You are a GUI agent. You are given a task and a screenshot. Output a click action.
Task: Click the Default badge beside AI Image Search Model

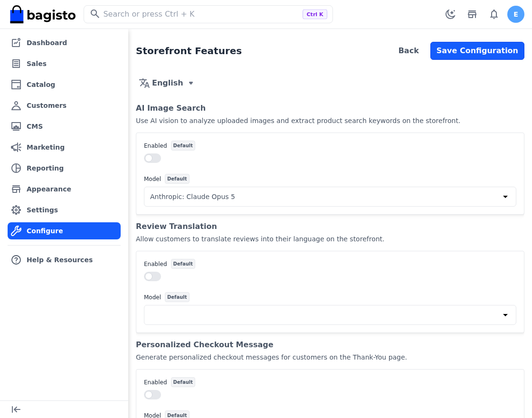[177, 179]
